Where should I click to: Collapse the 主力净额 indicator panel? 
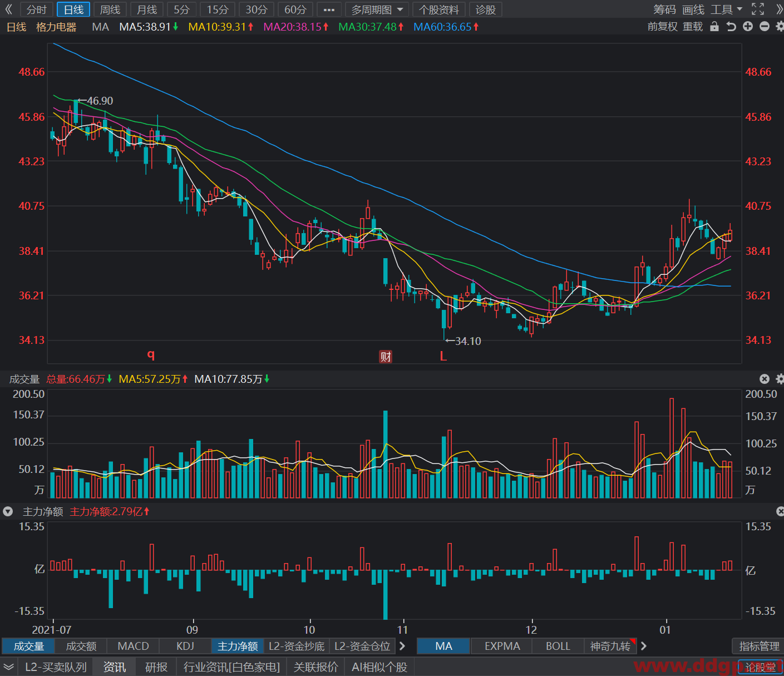click(8, 511)
